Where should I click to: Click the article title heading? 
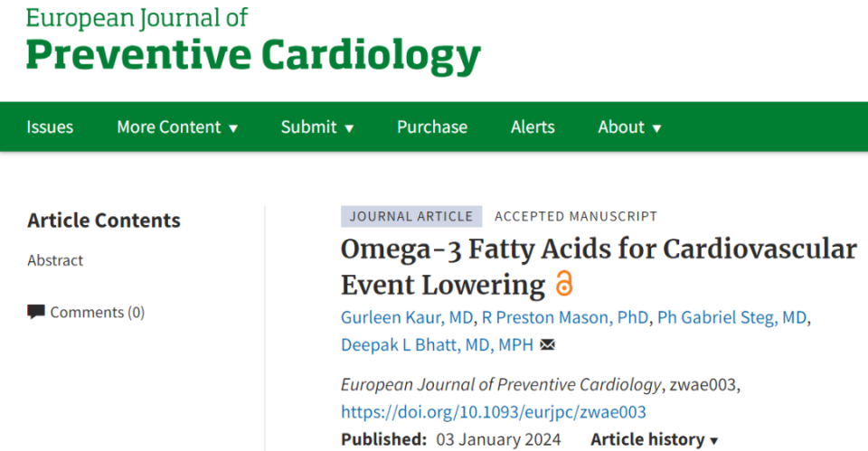click(x=598, y=266)
